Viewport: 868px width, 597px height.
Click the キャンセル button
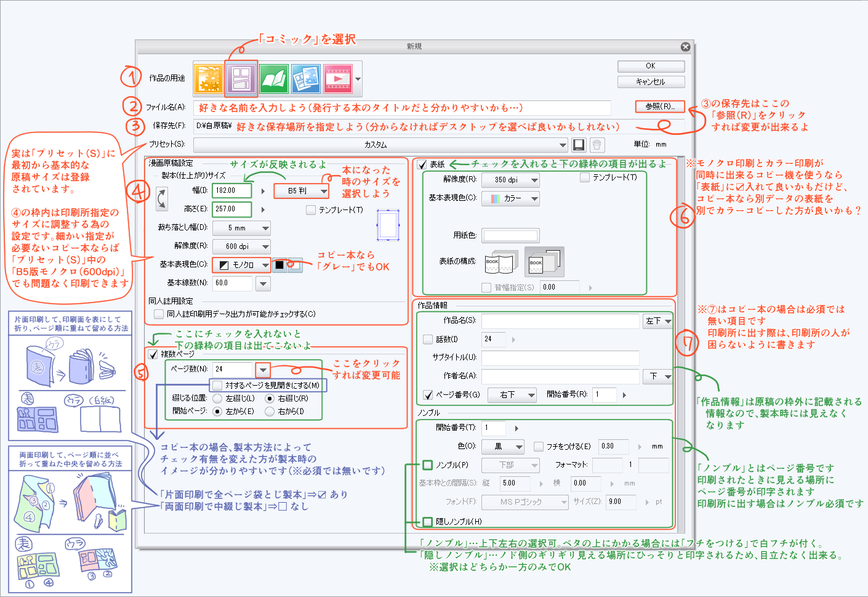click(x=651, y=82)
